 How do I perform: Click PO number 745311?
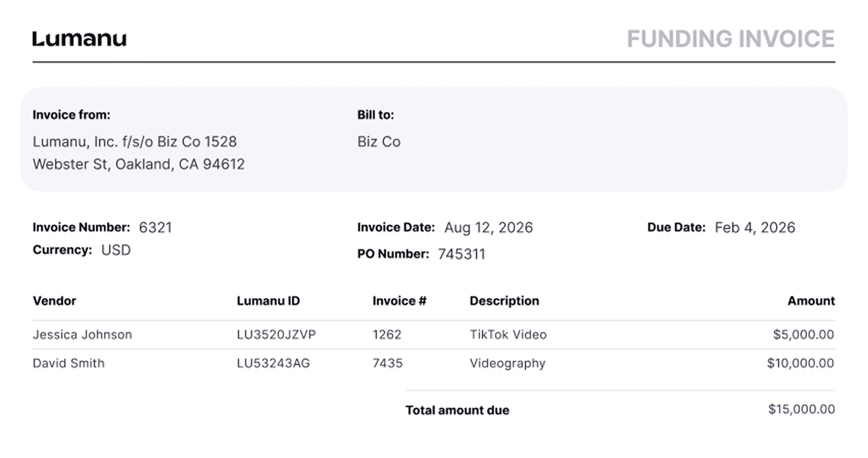461,254
